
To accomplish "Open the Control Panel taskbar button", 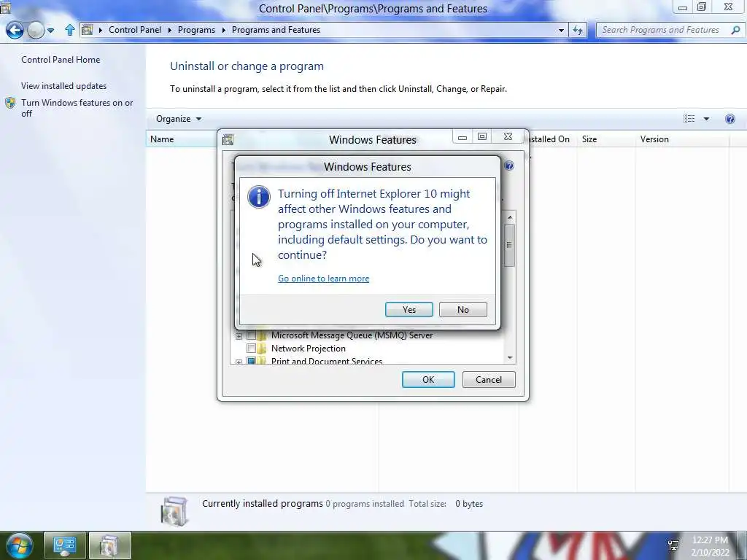I will 65,545.
